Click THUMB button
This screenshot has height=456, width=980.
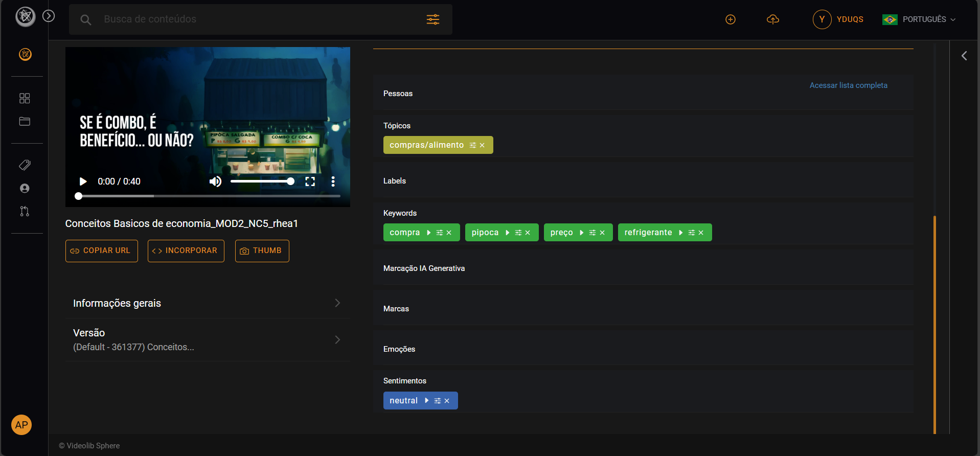coord(262,251)
